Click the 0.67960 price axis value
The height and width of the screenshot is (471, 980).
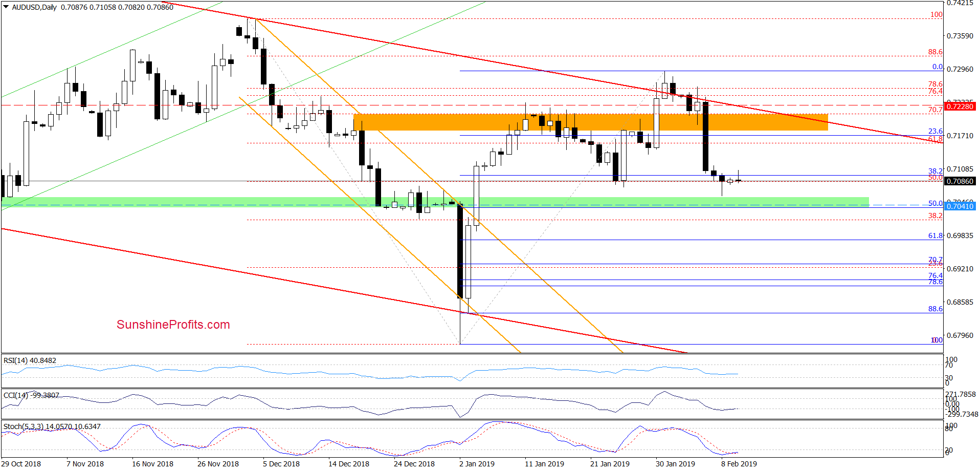[x=960, y=335]
